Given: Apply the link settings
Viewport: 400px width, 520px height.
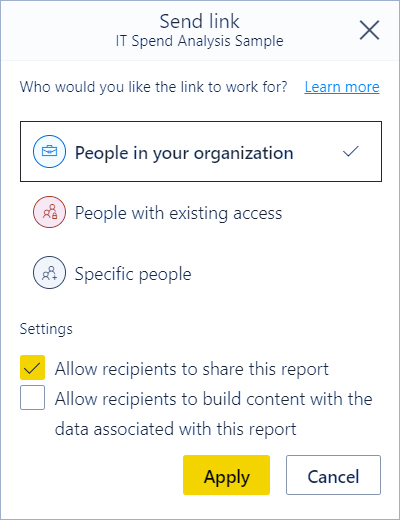Looking at the screenshot, I should (226, 475).
